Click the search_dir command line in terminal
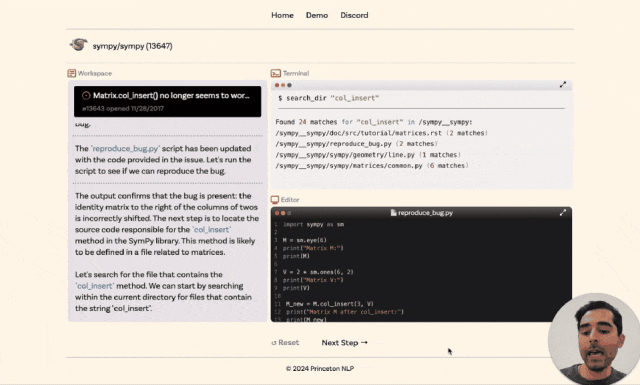The width and height of the screenshot is (640, 385). pos(329,98)
